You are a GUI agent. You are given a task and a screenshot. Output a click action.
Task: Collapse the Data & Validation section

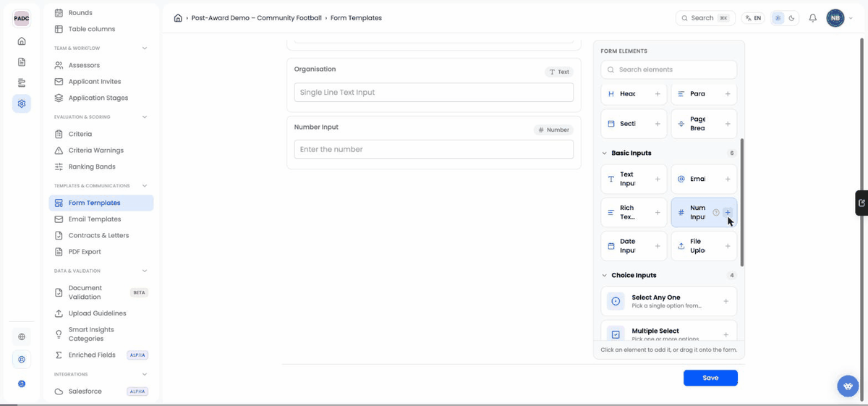[145, 271]
